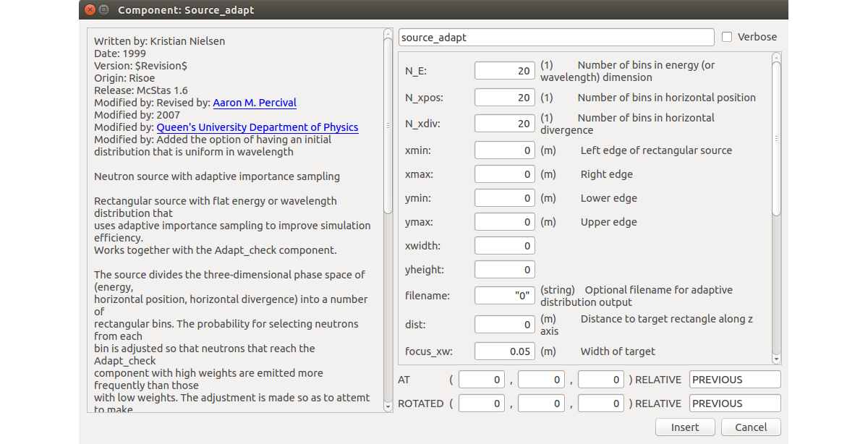This screenshot has height=444, width=868.
Task: Click the parameter list vertical scrollbar thumb
Action: tap(776, 137)
